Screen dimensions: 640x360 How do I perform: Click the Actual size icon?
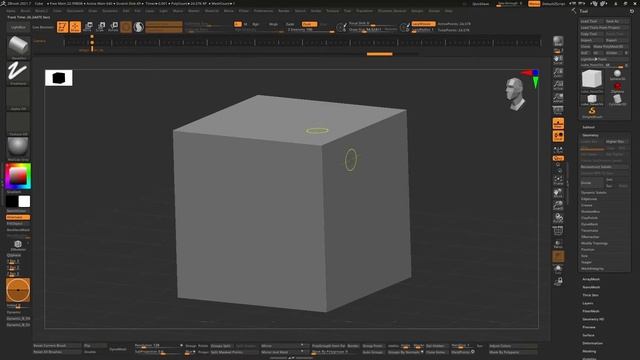tap(558, 85)
